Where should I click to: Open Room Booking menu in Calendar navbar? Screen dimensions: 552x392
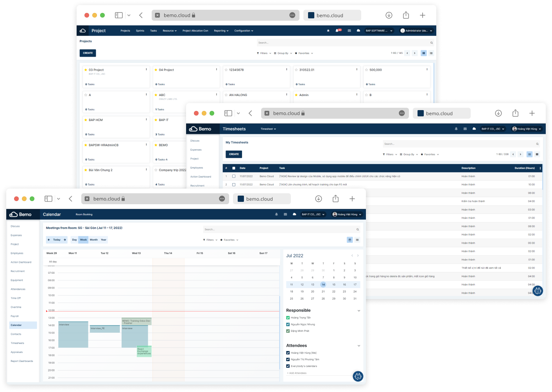click(84, 214)
